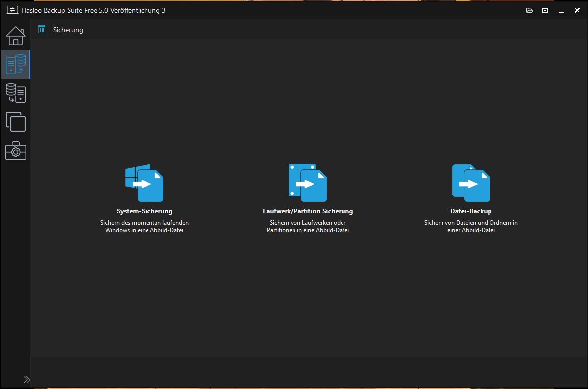Click the grid icon beside Sicherung heading
Image resolution: width=588 pixels, height=389 pixels.
(x=42, y=29)
